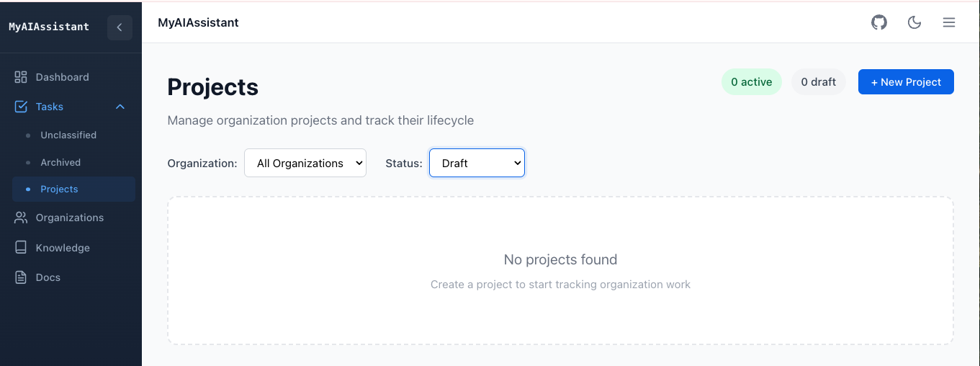Collapse the sidebar with the chevron button
Image resolution: width=980 pixels, height=366 pixels.
coord(120,27)
